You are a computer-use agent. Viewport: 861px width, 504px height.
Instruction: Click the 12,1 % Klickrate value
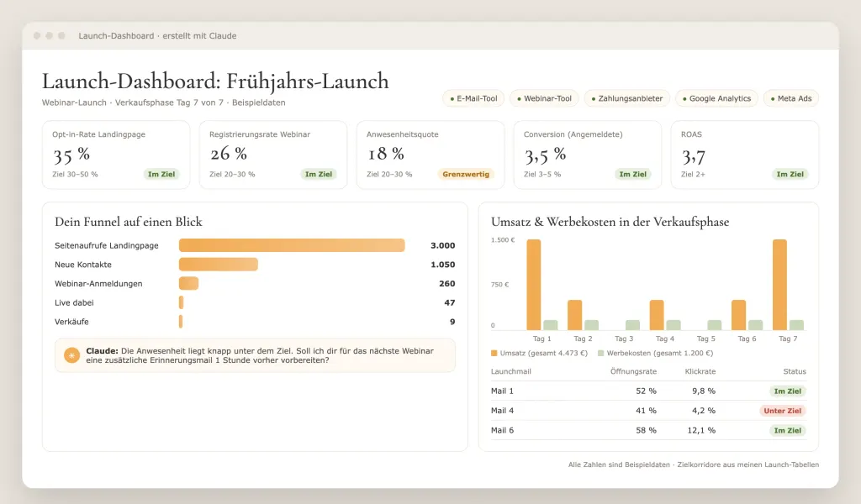click(701, 431)
